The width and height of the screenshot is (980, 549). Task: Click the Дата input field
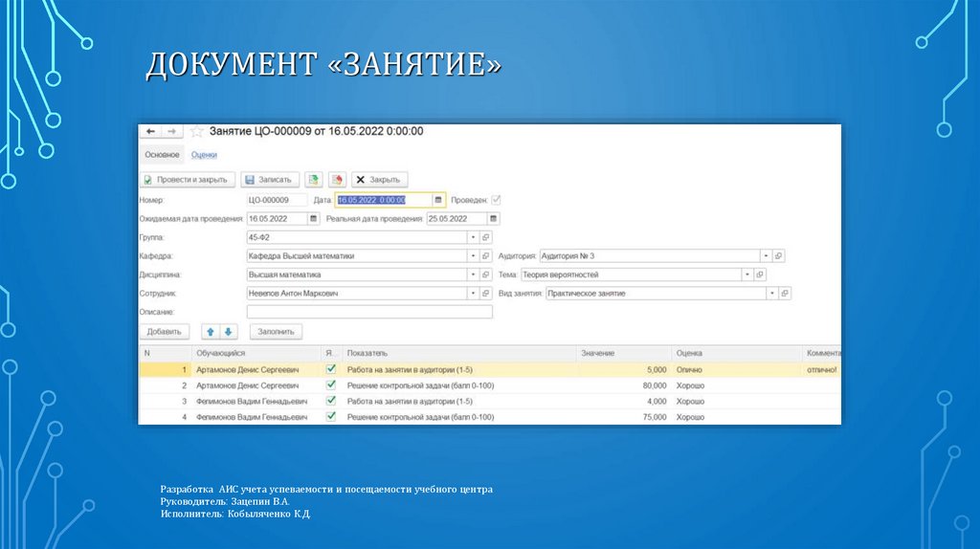pyautogui.click(x=384, y=200)
